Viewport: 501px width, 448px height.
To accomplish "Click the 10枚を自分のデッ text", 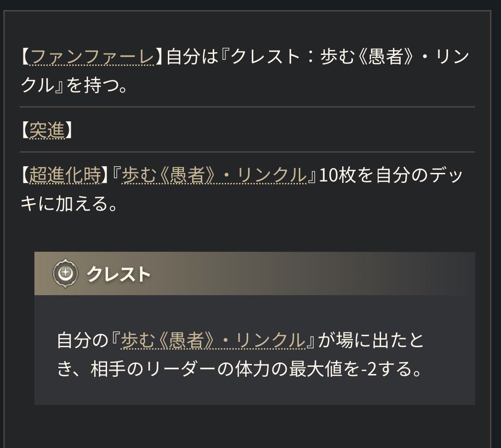I will point(391,175).
